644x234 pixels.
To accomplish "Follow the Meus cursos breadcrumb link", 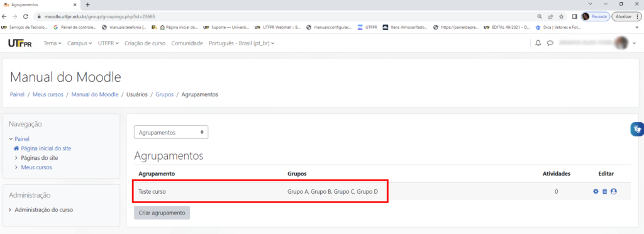I will pos(48,94).
